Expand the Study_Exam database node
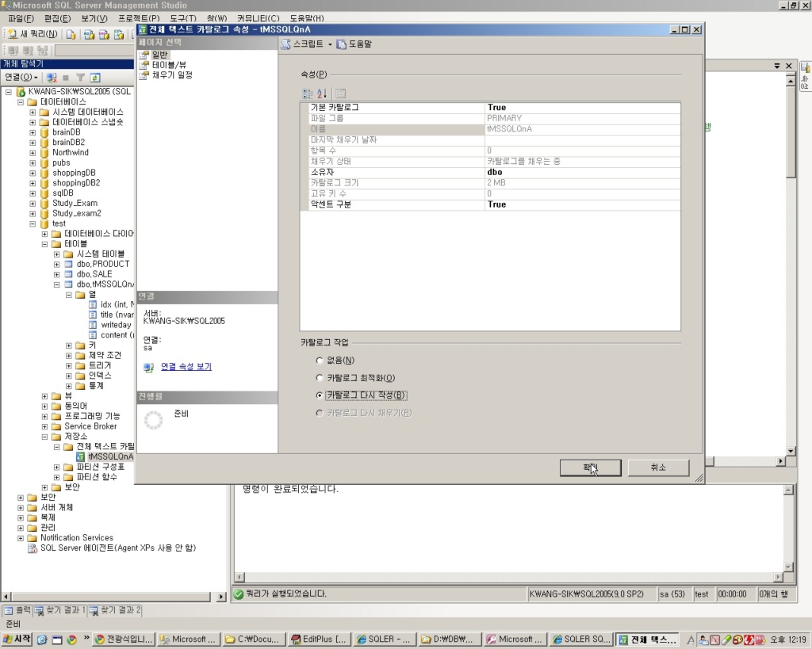 (33, 204)
